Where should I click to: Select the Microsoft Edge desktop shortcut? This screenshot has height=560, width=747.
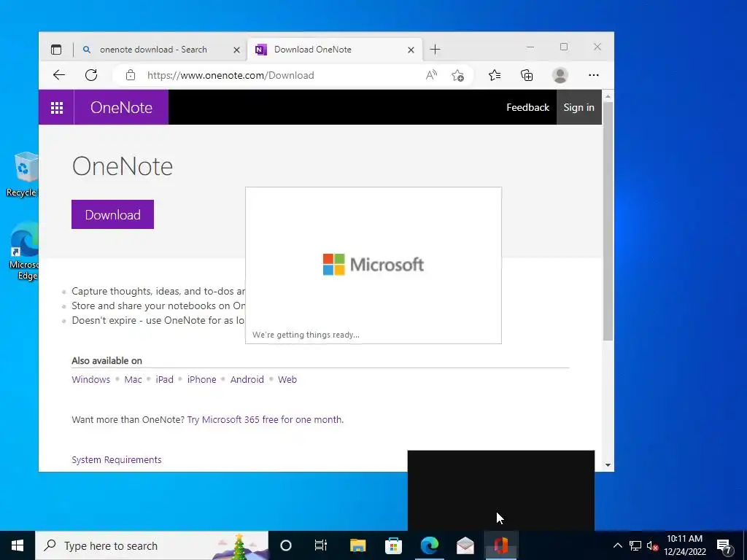[x=24, y=252]
